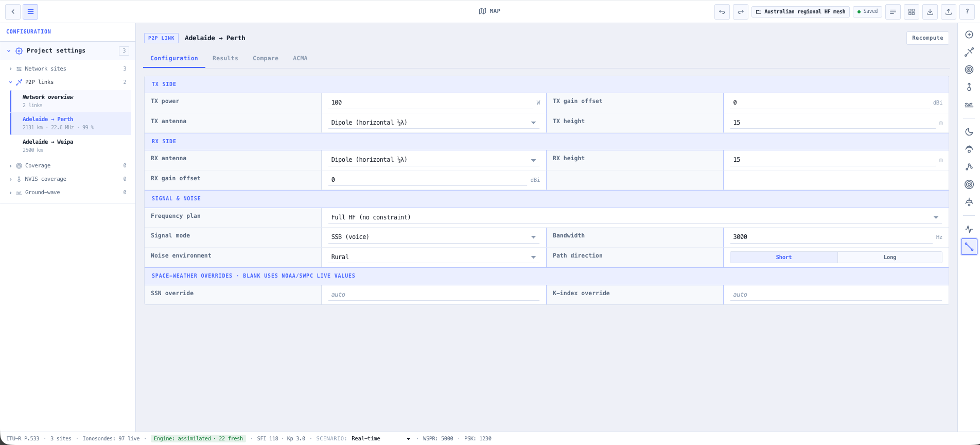Click the K-index override input field
The height and width of the screenshot is (445, 980).
point(836,295)
